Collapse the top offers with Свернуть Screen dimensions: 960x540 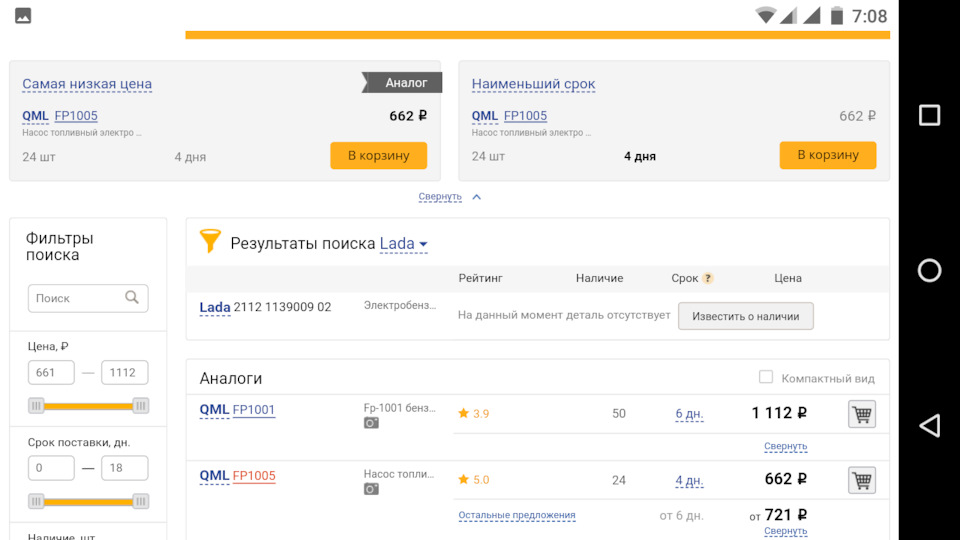(440, 197)
